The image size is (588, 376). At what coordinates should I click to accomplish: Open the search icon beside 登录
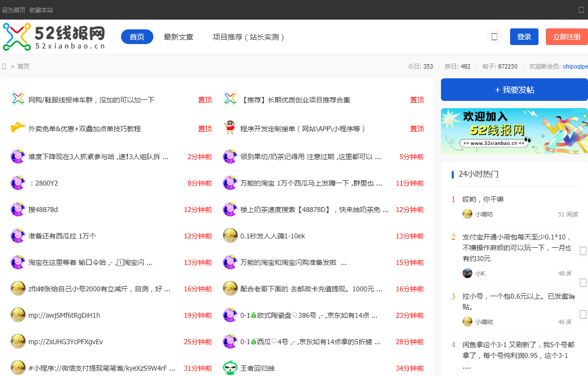(x=494, y=37)
